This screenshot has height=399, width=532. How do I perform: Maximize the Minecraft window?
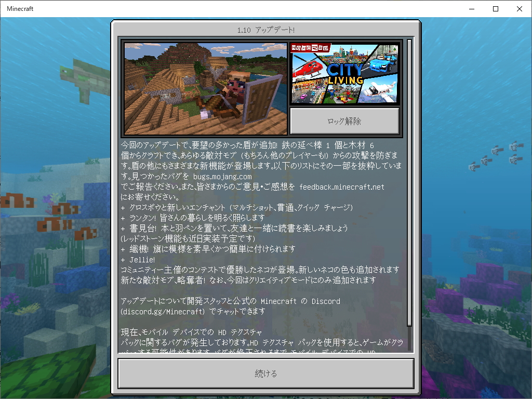495,8
